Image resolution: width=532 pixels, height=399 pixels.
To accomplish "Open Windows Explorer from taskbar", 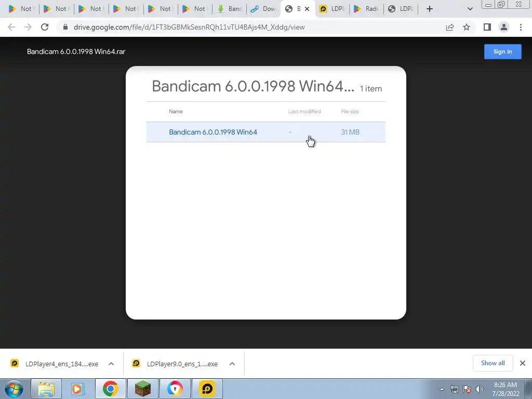I will [x=46, y=389].
